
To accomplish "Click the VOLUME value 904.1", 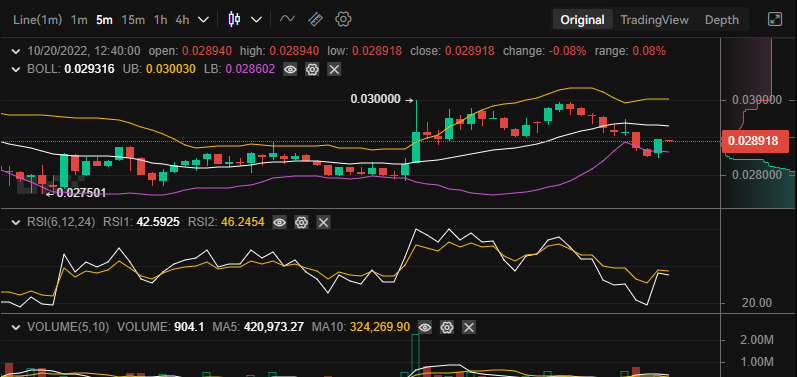I will 190,327.
